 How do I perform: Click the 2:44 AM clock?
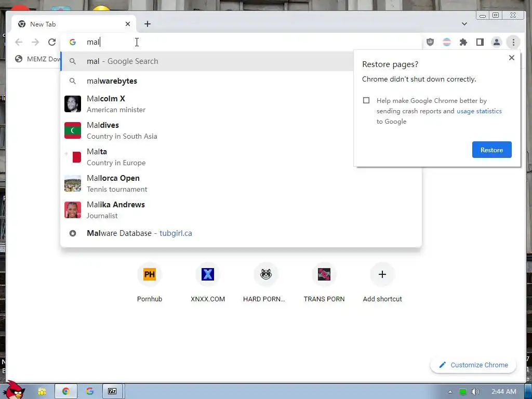504,392
